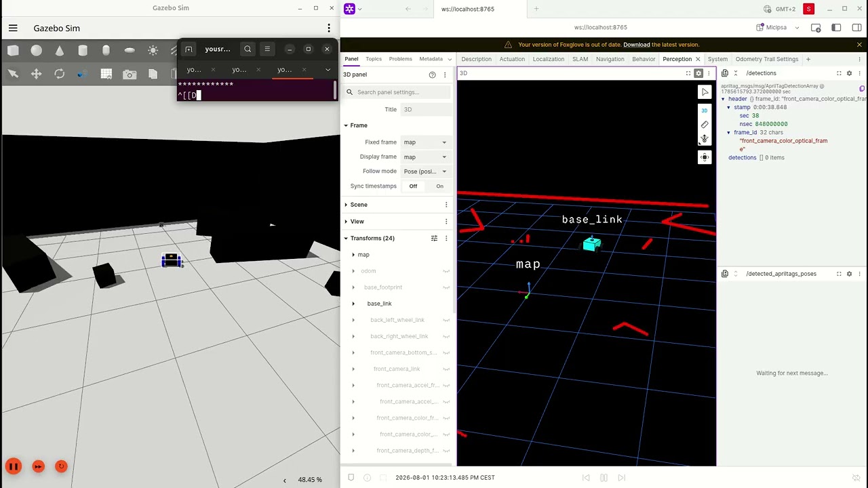Image resolution: width=868 pixels, height=488 pixels.
Task: Expand the base_link transform node
Action: [353, 304]
